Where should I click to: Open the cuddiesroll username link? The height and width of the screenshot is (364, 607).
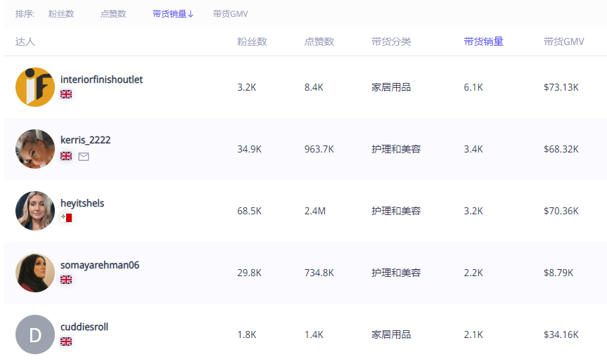(x=84, y=327)
